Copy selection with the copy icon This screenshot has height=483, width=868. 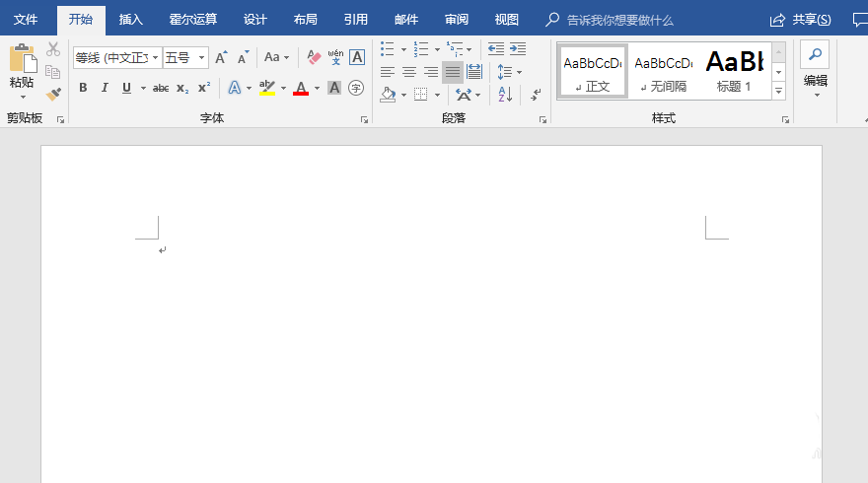coord(53,72)
